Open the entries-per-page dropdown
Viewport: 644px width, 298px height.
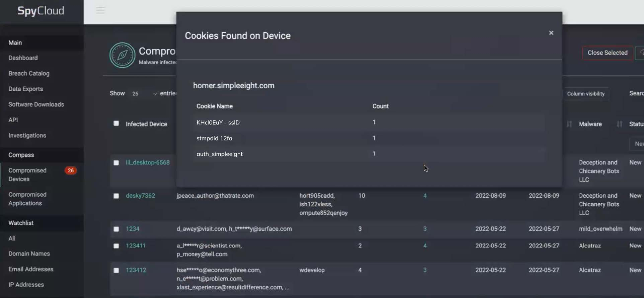click(x=145, y=94)
